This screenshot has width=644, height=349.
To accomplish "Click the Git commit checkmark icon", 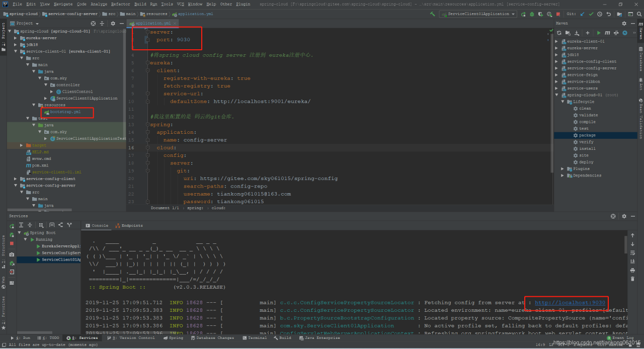I will tap(591, 14).
